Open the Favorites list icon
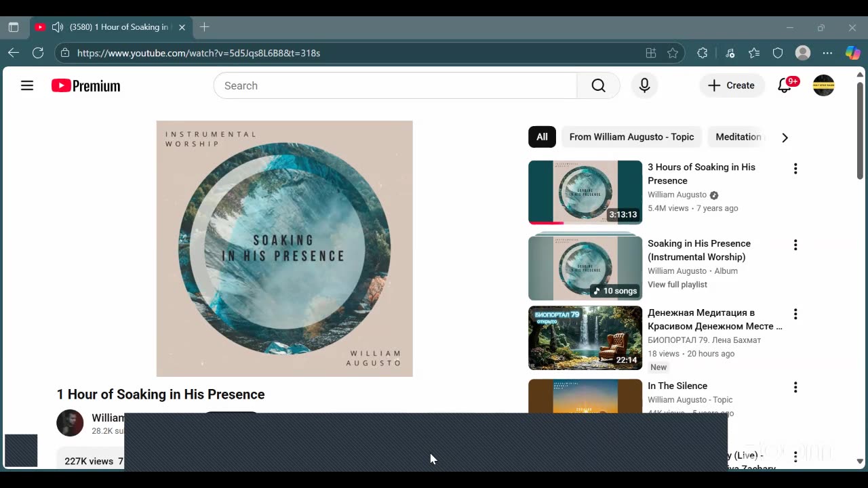This screenshot has height=488, width=868. point(754,53)
